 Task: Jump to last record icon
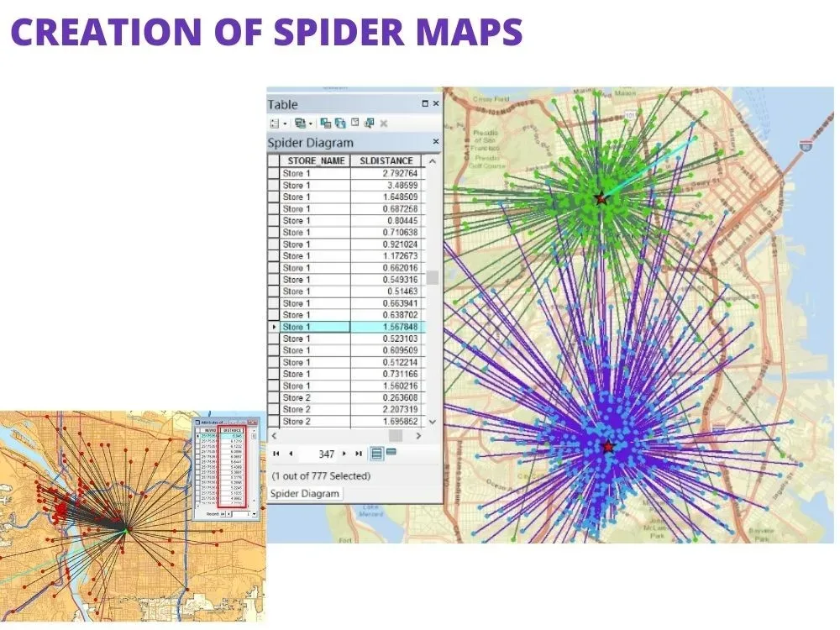coord(359,454)
